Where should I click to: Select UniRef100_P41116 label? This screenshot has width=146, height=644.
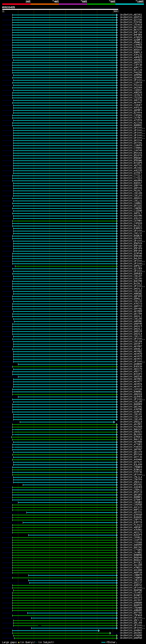[131, 85]
